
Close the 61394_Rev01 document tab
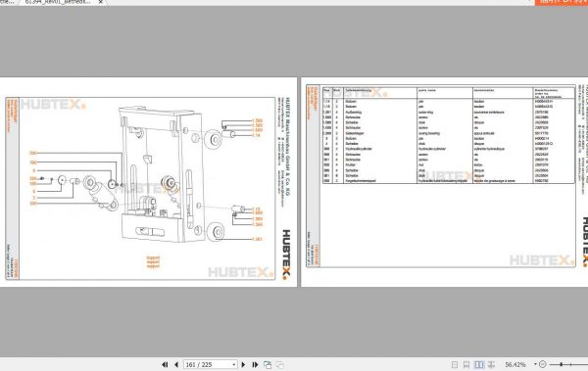pos(101,2)
